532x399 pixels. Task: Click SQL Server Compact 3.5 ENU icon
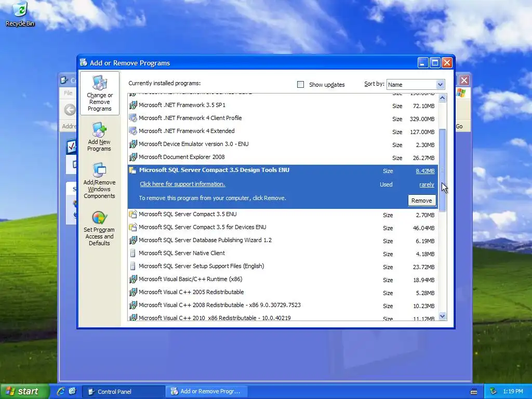tap(133, 215)
